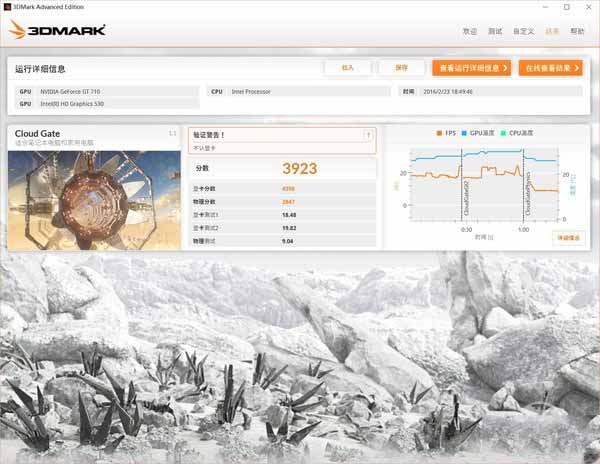Click the 详细信息 button below the chart

click(569, 238)
